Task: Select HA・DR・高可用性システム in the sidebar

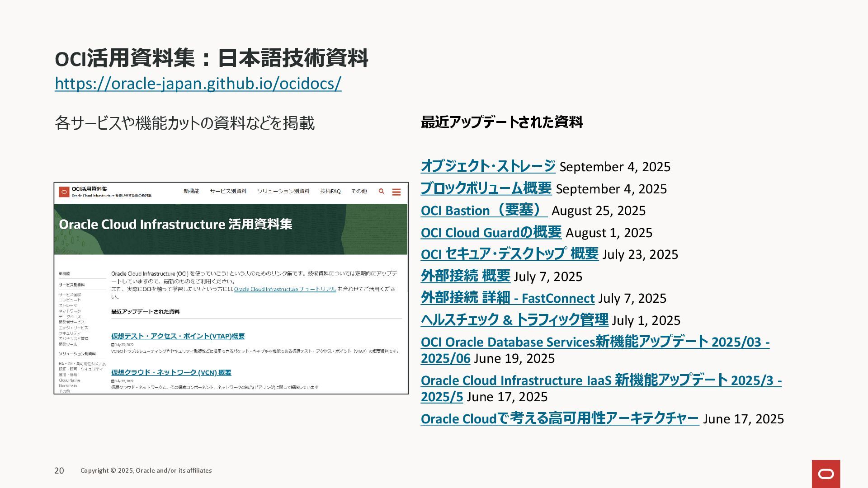Action: click(x=82, y=364)
